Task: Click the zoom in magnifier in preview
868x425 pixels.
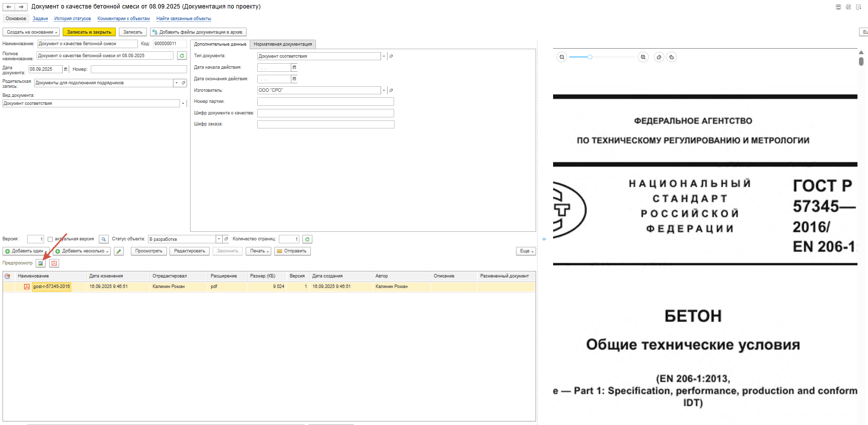Action: pos(643,57)
